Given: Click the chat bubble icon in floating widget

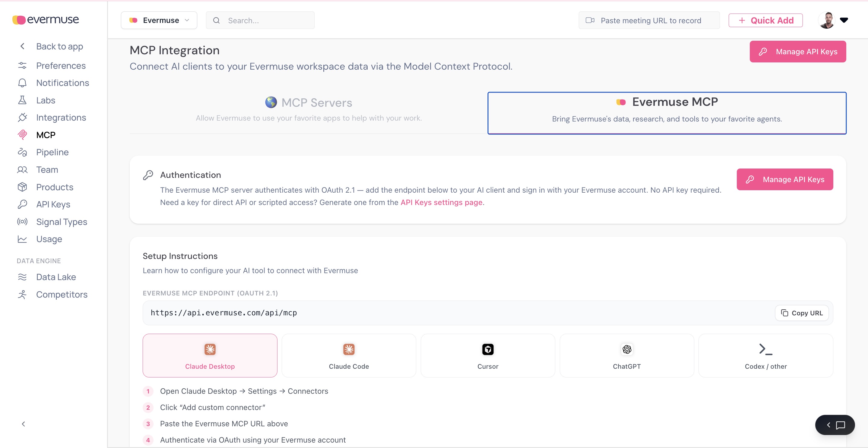Looking at the screenshot, I should click(841, 425).
